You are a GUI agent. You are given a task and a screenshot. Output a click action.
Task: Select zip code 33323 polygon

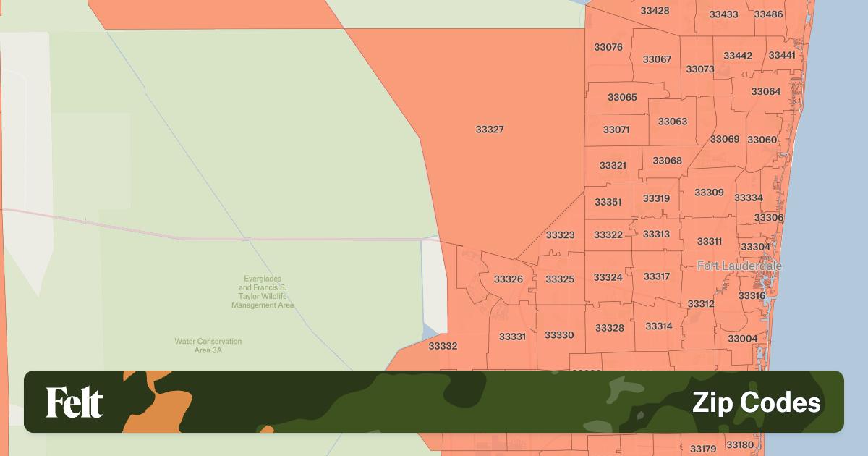[x=560, y=235]
